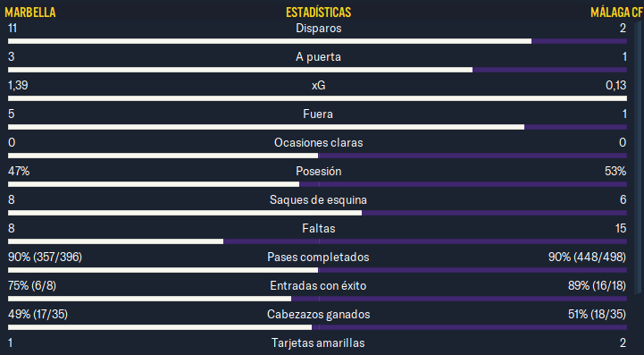Select the Entradas con éxito label

pyautogui.click(x=318, y=286)
